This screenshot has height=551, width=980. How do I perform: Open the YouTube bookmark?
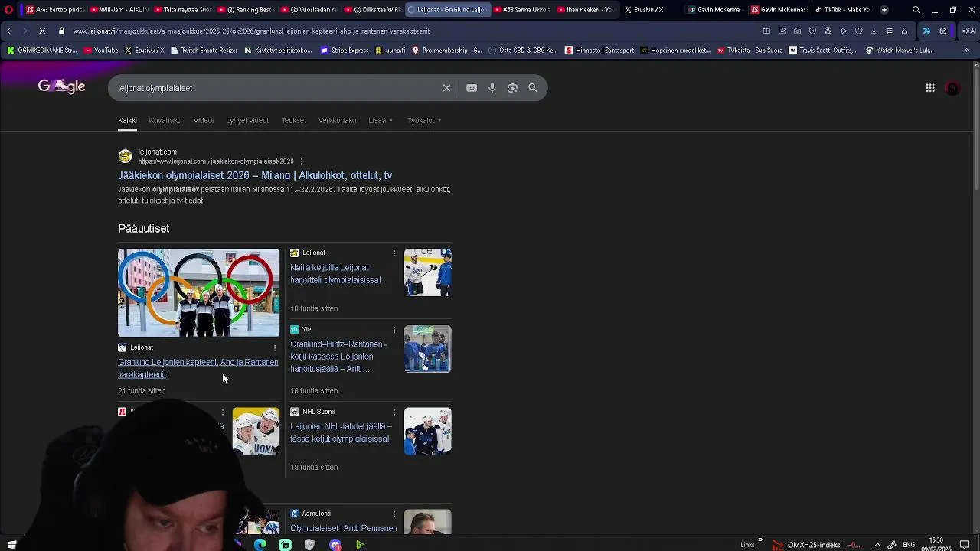coord(101,51)
